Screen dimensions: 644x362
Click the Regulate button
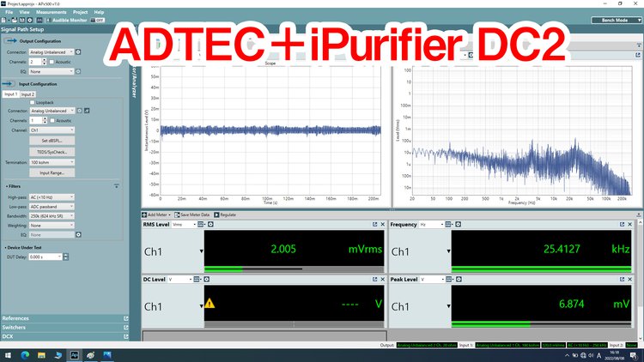[x=225, y=214]
